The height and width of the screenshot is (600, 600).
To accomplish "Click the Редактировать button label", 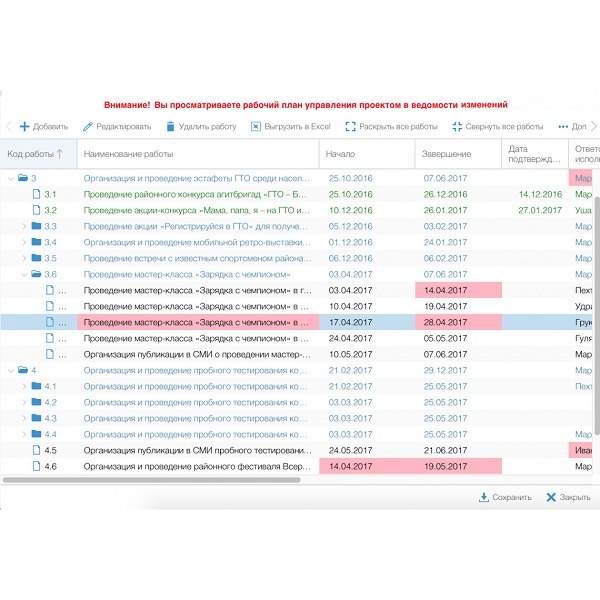I will [x=124, y=127].
